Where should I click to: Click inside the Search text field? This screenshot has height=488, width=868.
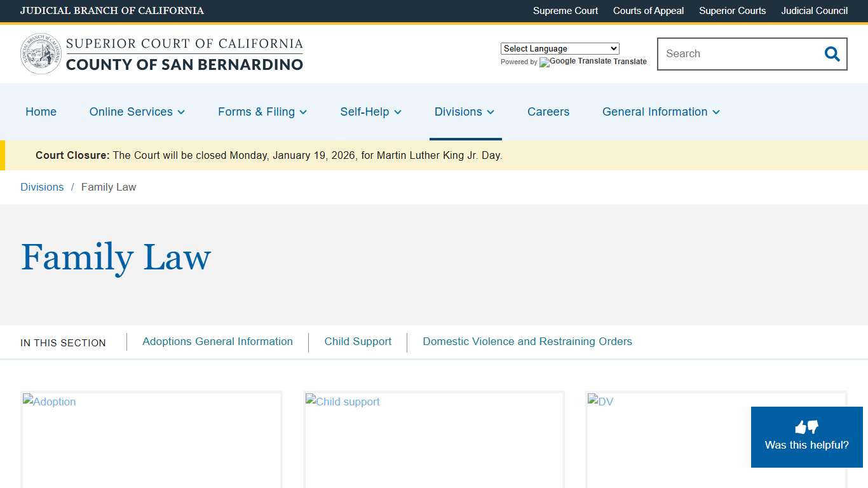tap(737, 54)
